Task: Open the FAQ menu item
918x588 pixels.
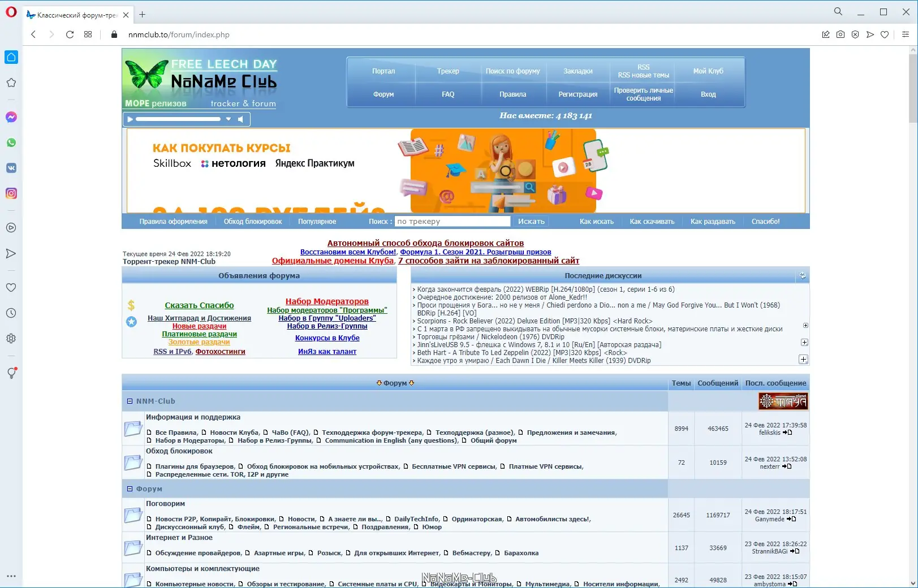Action: [x=448, y=94]
